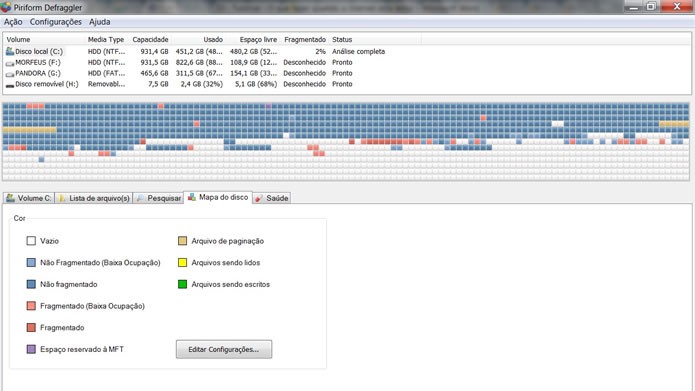Click the Piriform Defraggler app icon in title bar

coord(6,7)
